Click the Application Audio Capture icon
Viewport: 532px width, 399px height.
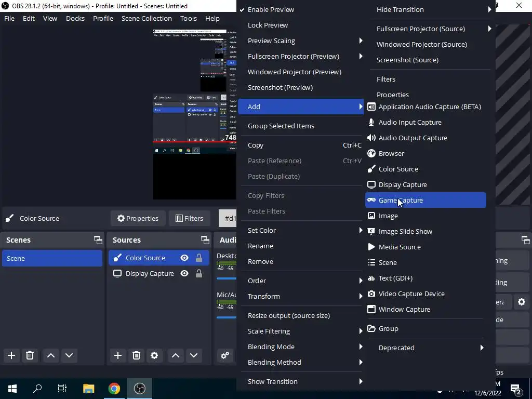click(x=371, y=107)
